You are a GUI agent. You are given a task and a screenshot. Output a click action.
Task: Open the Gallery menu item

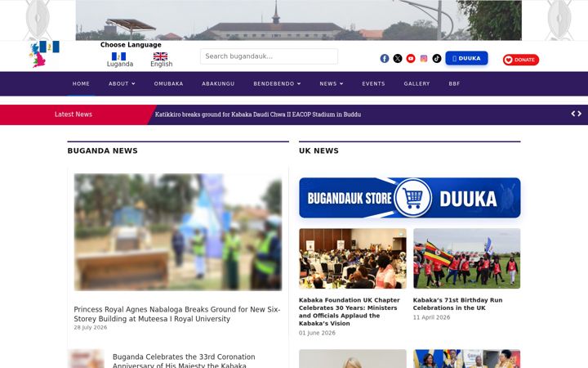(416, 83)
